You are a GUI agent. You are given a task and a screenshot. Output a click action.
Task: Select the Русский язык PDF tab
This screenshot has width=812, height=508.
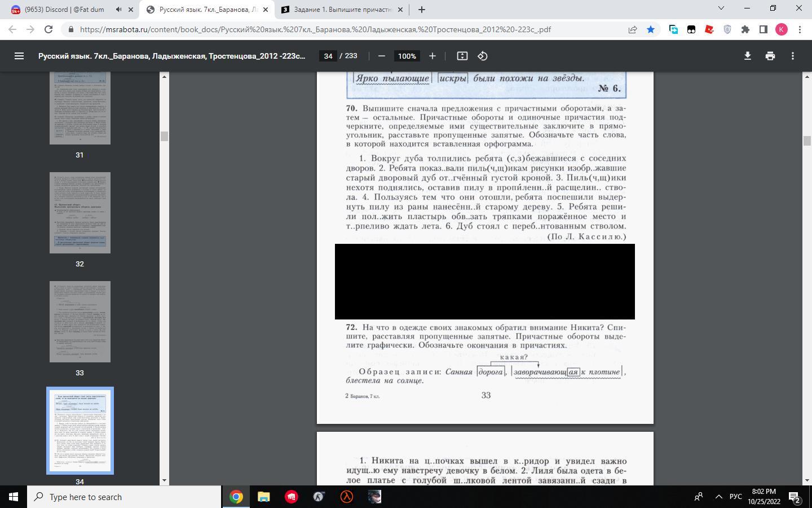point(206,10)
